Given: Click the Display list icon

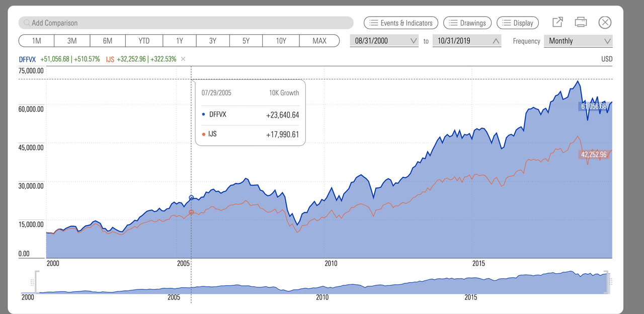Looking at the screenshot, I should point(507,23).
